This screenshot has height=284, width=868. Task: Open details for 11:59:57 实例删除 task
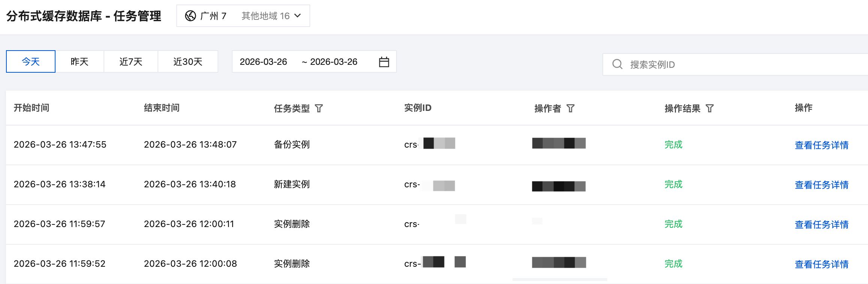[x=821, y=224]
